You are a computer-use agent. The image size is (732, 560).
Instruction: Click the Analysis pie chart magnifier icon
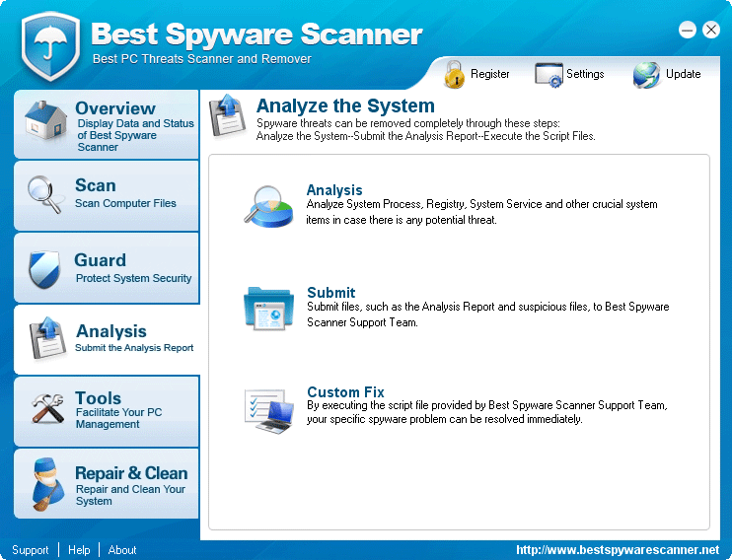point(269,206)
